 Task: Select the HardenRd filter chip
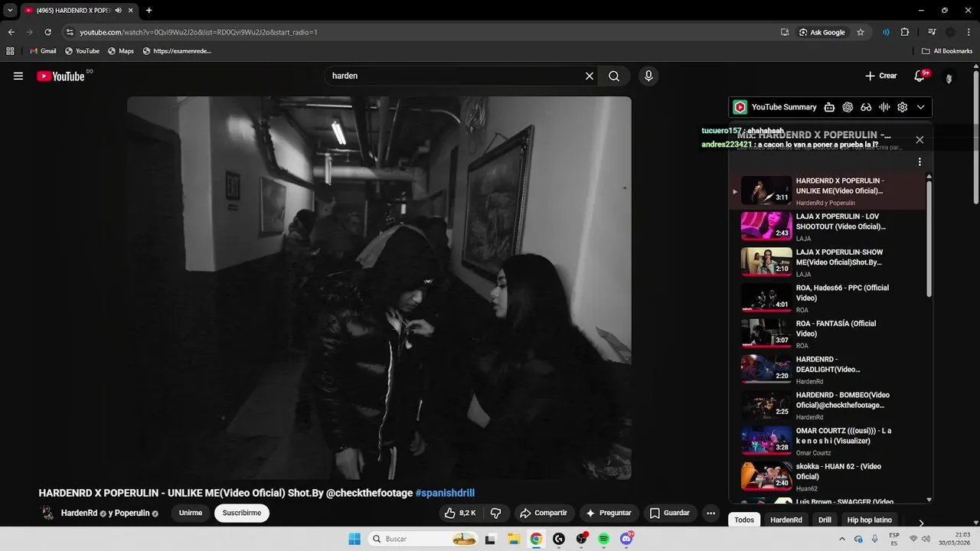pyautogui.click(x=786, y=520)
